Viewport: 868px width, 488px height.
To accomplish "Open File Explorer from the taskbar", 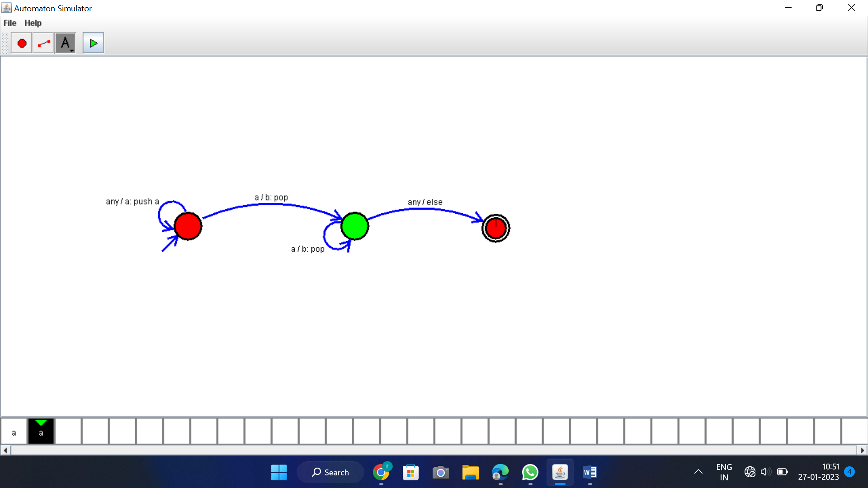I will pyautogui.click(x=470, y=472).
